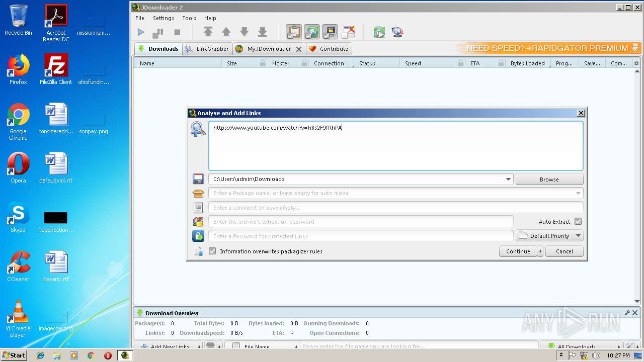The image size is (644, 362).
Task: Move selection to bottom arrow icon
Action: point(262,32)
